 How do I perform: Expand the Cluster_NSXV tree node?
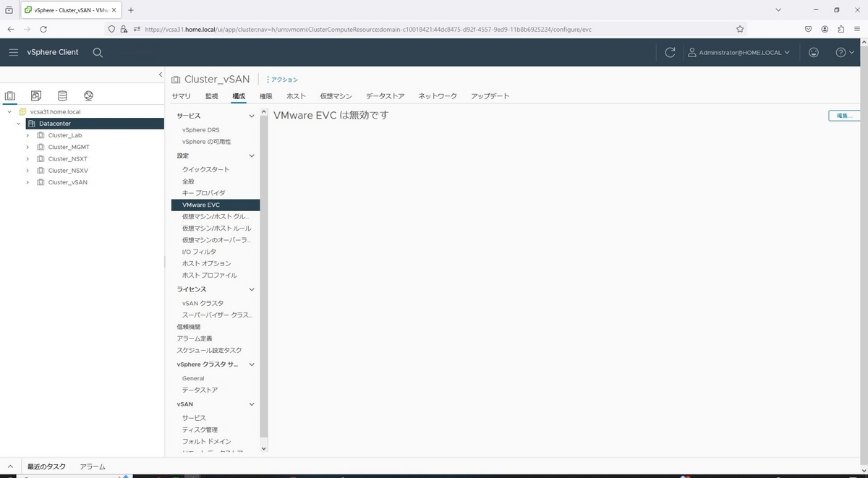27,171
